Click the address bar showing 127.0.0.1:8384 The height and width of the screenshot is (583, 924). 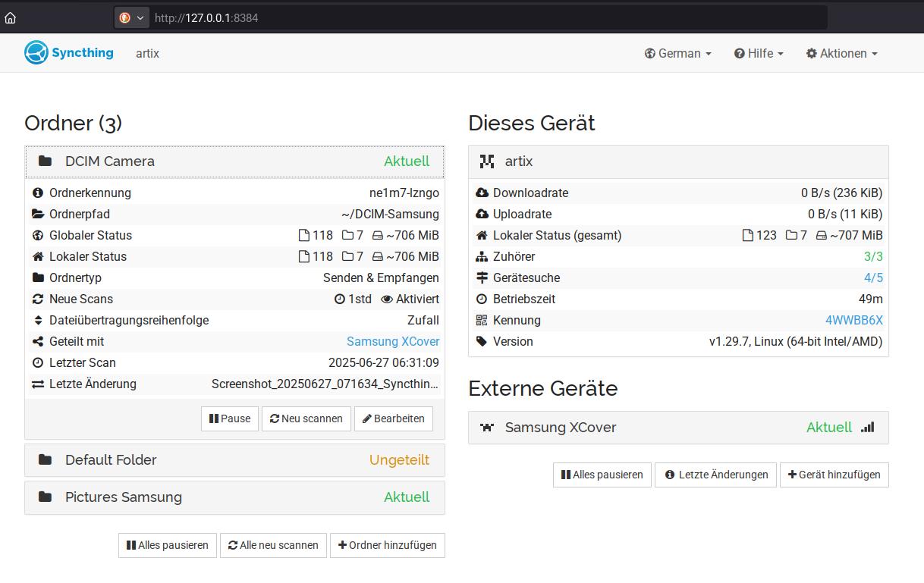coord(486,17)
